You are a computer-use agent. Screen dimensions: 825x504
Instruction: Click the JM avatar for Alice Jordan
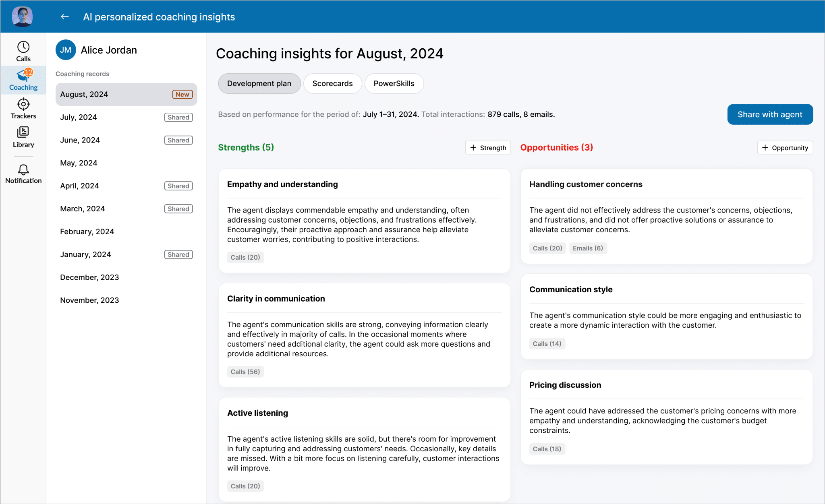click(x=66, y=50)
